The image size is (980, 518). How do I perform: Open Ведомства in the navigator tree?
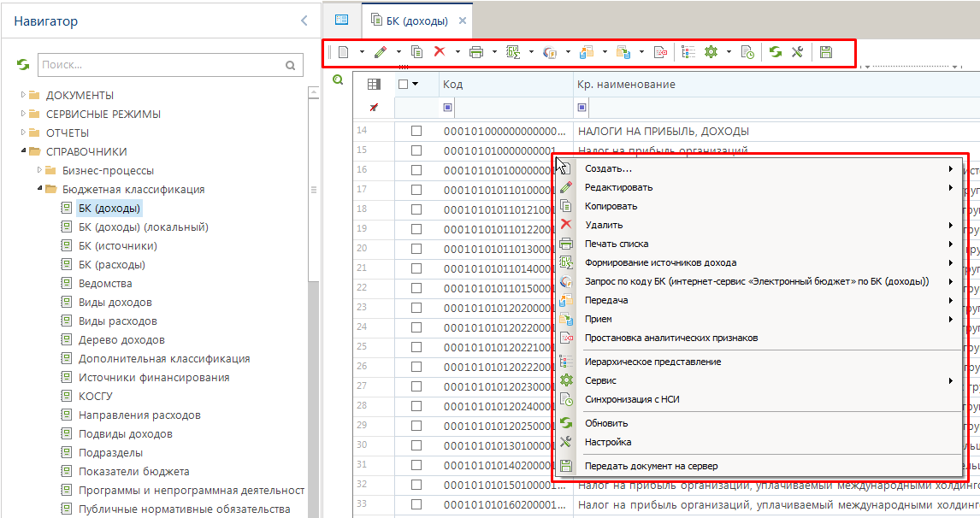pos(105,283)
